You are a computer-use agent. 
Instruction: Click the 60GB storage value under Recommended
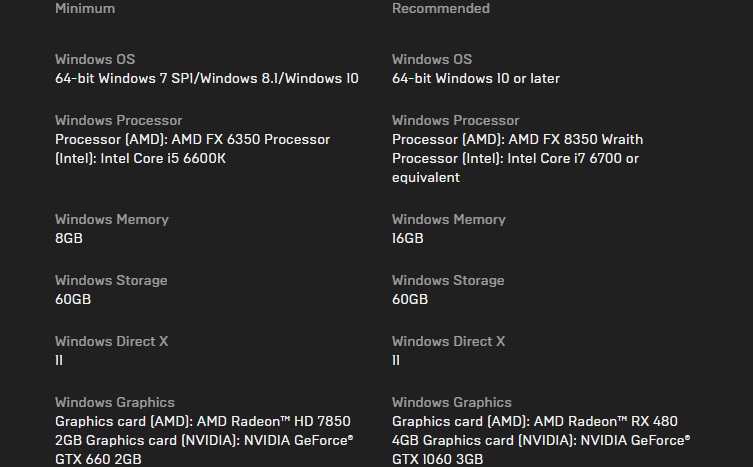410,300
